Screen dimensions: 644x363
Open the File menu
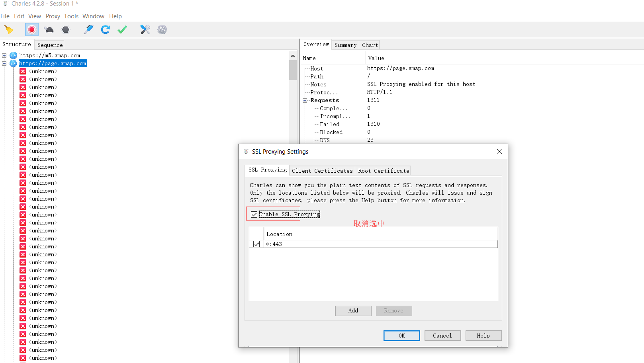tap(5, 16)
